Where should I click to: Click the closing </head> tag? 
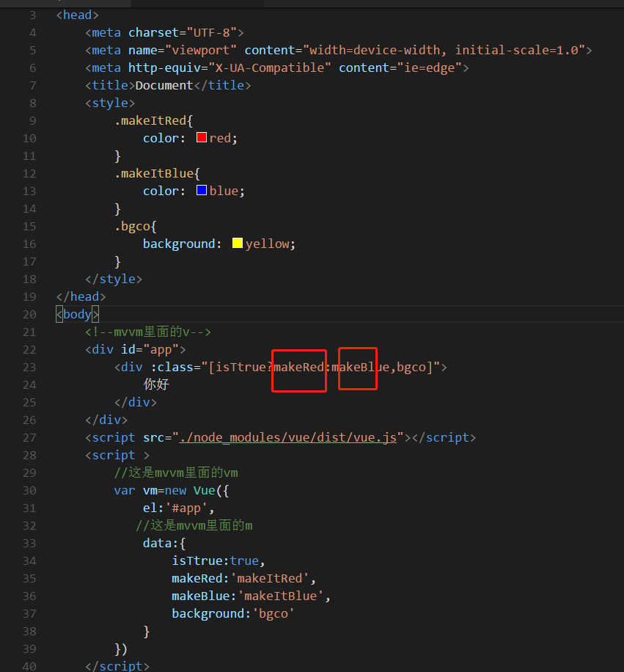(81, 296)
